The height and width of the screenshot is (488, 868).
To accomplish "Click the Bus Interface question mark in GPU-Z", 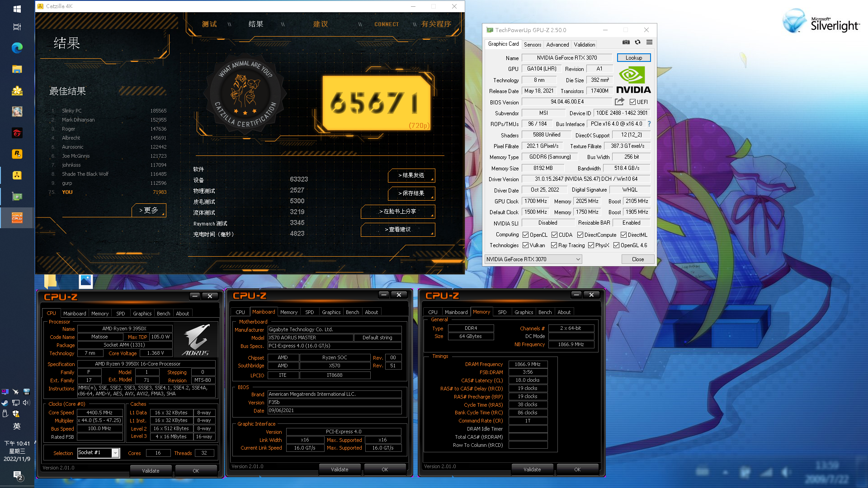I will click(649, 123).
